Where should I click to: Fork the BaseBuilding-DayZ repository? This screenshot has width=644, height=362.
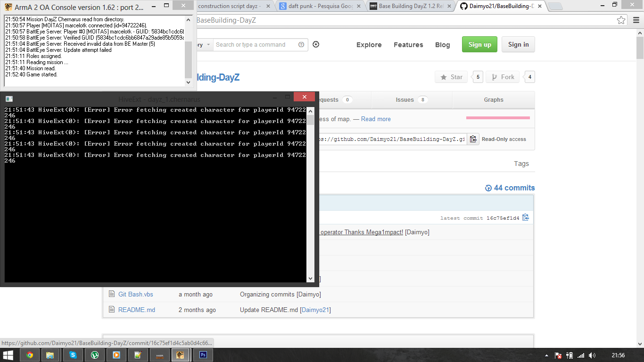pyautogui.click(x=503, y=77)
